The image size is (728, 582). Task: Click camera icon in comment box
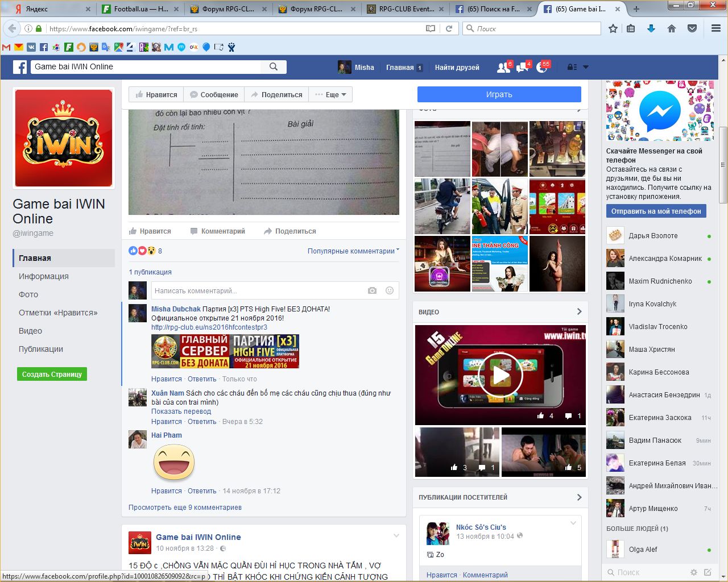(x=372, y=290)
